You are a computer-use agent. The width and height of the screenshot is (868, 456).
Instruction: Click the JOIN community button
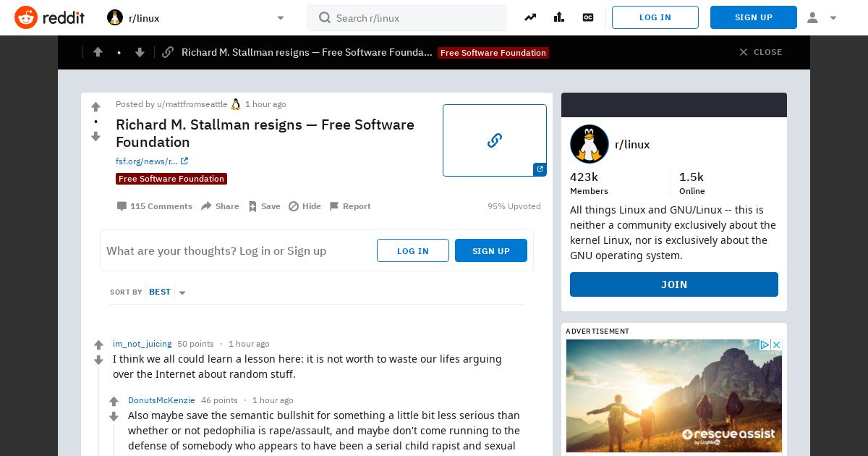pos(674,284)
